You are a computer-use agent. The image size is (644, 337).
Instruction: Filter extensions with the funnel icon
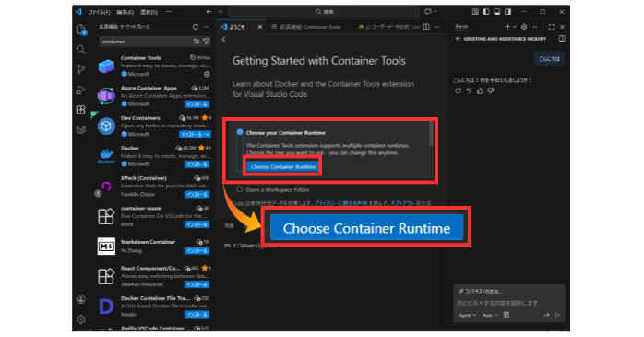206,42
